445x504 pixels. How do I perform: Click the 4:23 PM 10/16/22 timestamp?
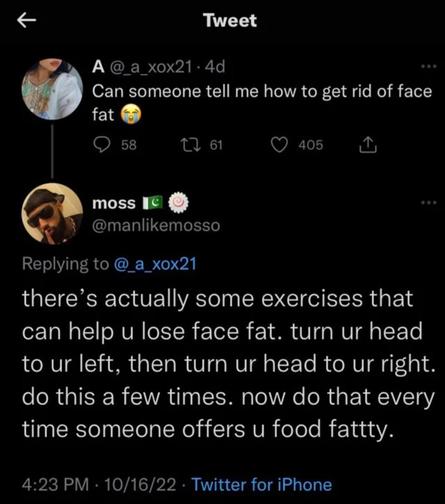point(99,485)
